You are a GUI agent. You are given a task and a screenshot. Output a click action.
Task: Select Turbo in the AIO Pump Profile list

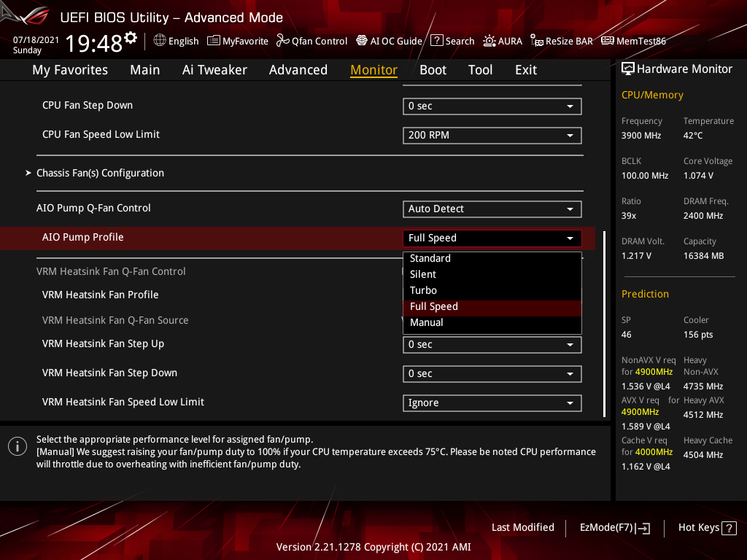[x=423, y=290]
